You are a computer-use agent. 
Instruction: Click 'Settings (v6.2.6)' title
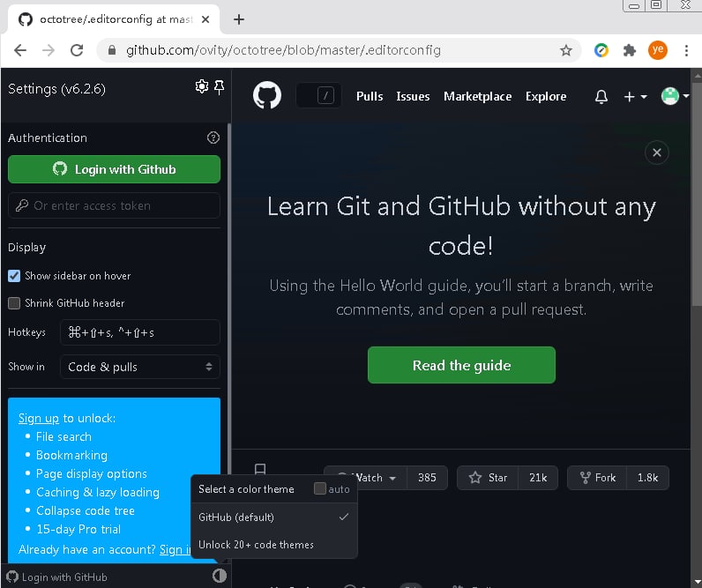click(x=56, y=89)
